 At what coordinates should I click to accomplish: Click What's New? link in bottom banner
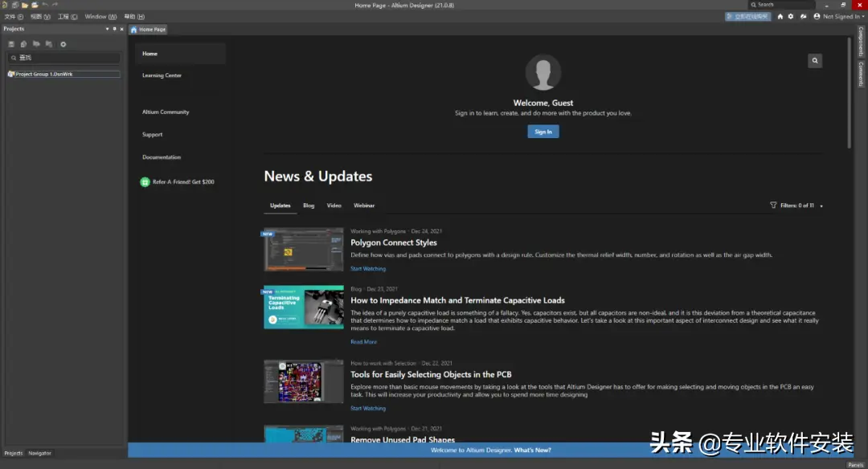coord(533,451)
